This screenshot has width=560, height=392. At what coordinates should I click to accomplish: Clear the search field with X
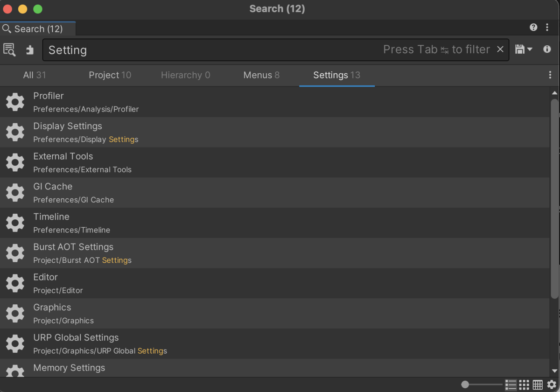tap(500, 49)
